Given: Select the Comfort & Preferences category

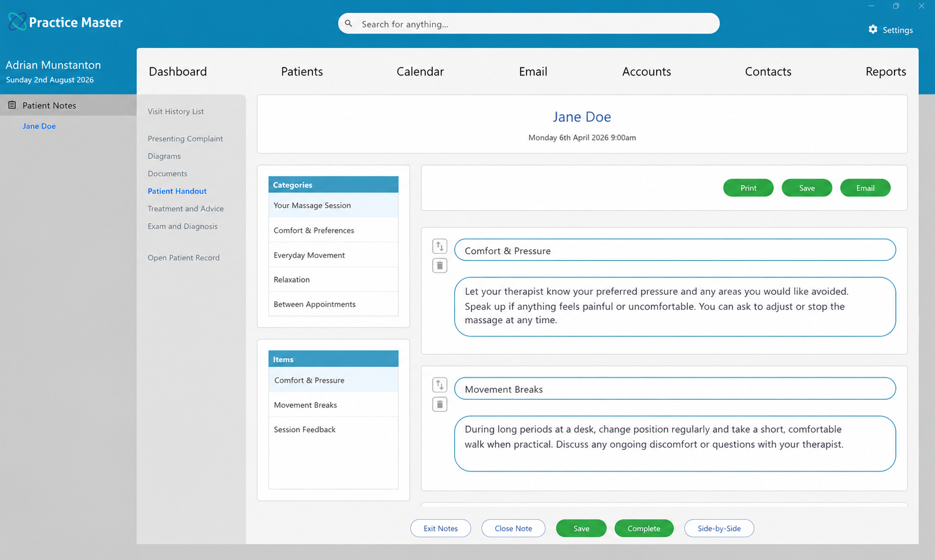Looking at the screenshot, I should click(x=334, y=230).
